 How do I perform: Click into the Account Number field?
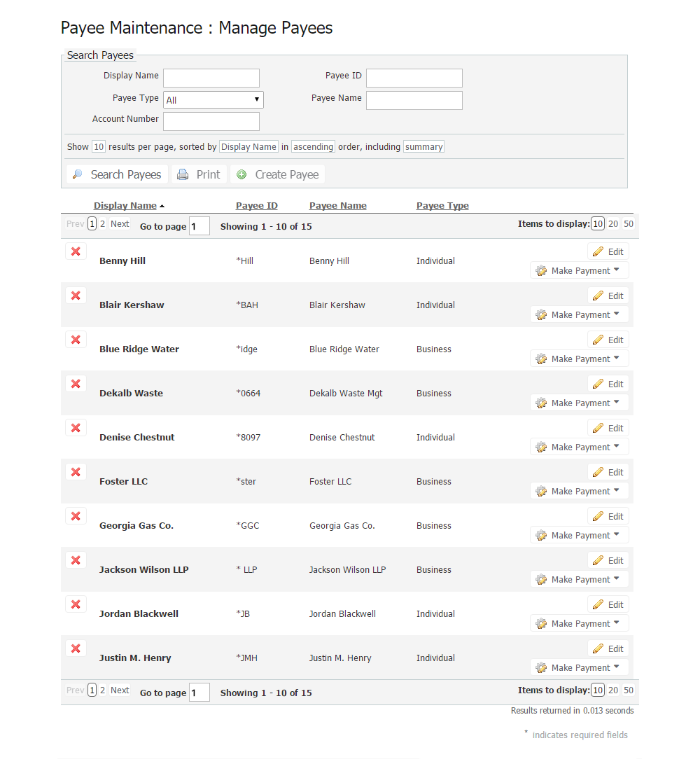[x=211, y=121]
